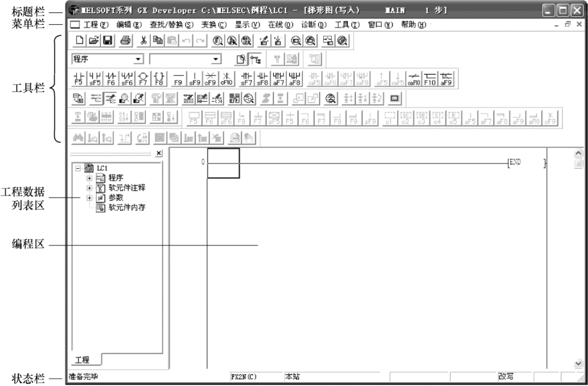
Task: Click the Read from PLC icon
Action: (x=278, y=41)
